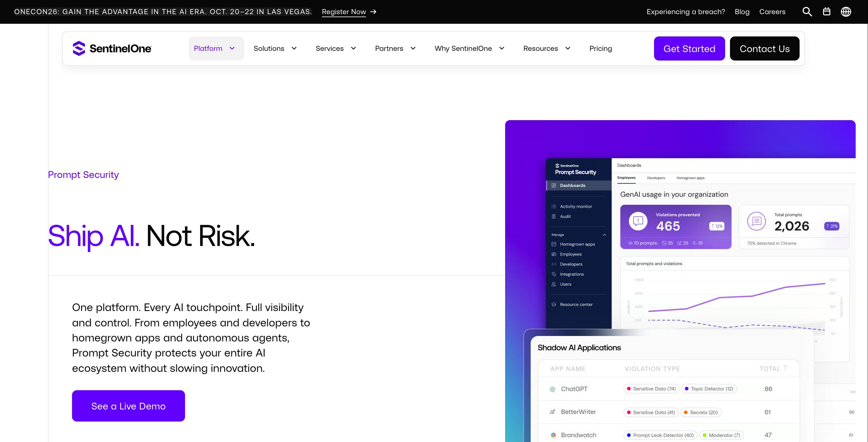Click the Contact Us button

765,48
